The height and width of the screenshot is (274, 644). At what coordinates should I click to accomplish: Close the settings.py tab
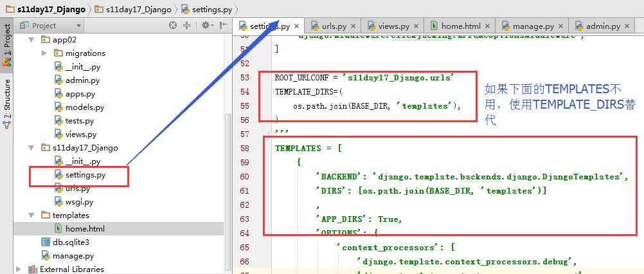[298, 26]
